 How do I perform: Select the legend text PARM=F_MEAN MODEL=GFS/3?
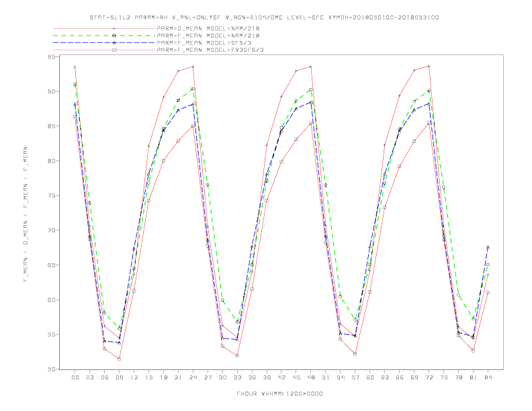click(204, 43)
